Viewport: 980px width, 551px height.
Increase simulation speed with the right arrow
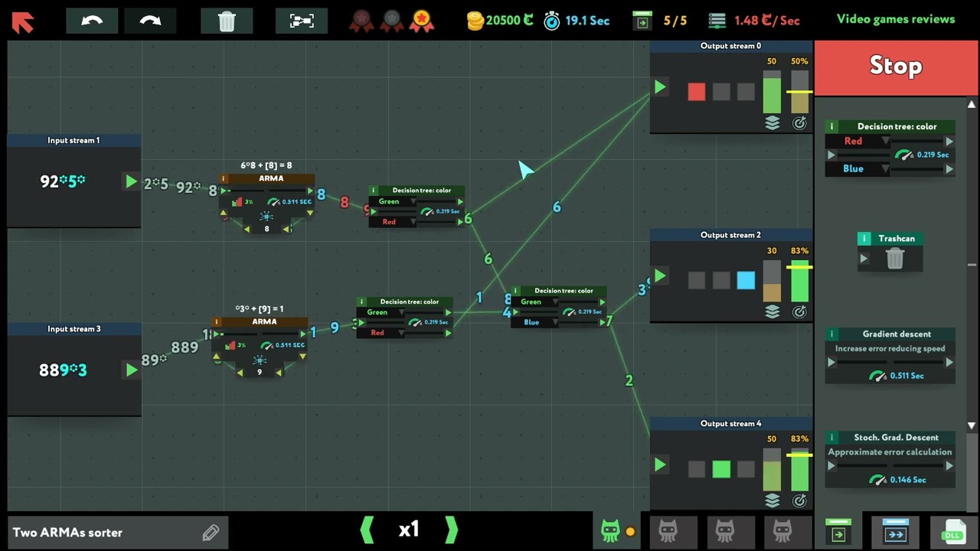(451, 530)
